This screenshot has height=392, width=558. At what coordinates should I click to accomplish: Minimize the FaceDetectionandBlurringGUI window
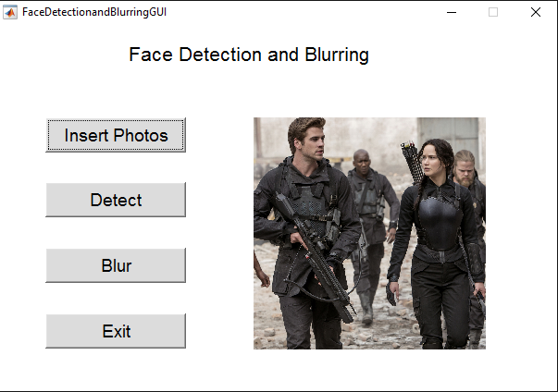coord(452,12)
